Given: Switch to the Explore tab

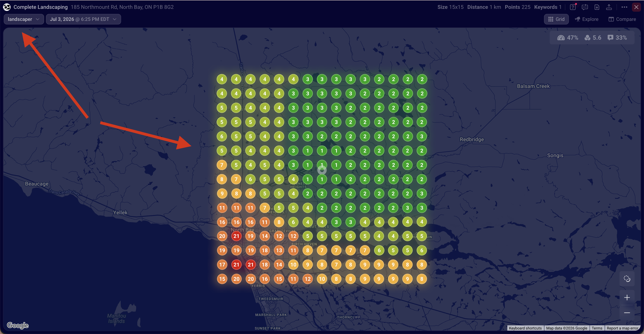Looking at the screenshot, I should point(587,19).
